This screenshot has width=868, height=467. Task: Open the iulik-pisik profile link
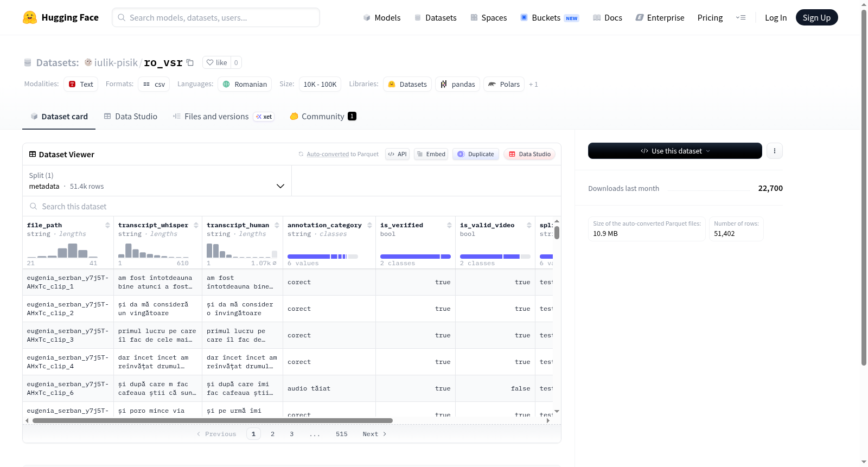(x=116, y=62)
